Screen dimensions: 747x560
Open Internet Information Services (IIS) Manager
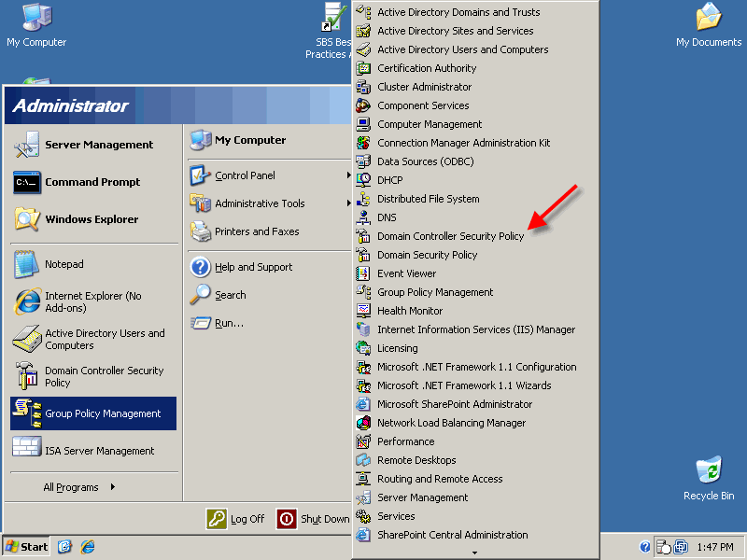coord(475,329)
